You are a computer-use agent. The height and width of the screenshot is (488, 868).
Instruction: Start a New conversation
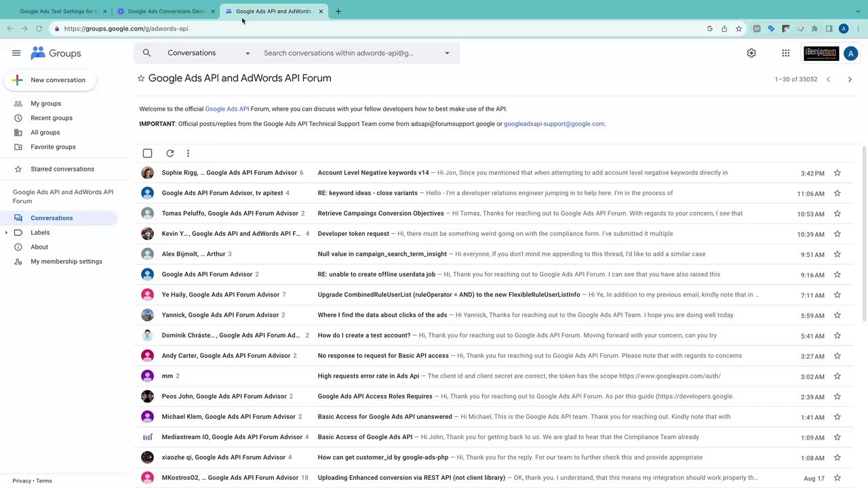[x=50, y=80]
